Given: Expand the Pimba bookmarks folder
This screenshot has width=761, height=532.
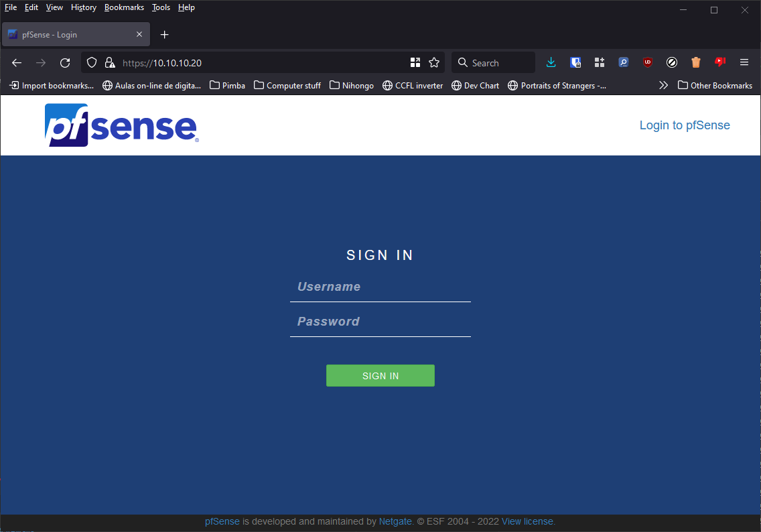Looking at the screenshot, I should click(x=227, y=85).
